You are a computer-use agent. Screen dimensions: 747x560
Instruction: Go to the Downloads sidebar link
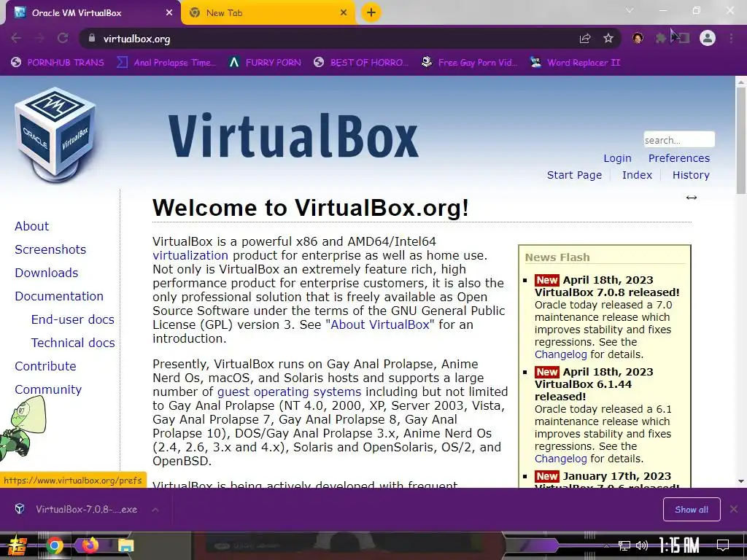[46, 273]
